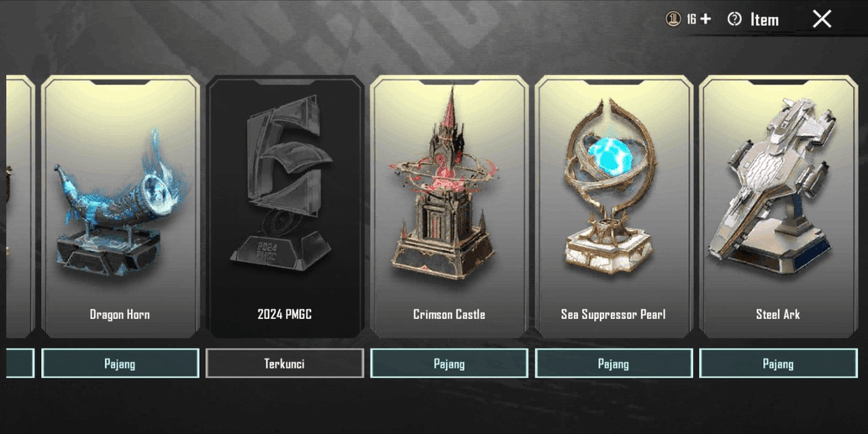The width and height of the screenshot is (868, 434).
Task: Click the partially visible leftmost Pajang button
Action: point(20,363)
